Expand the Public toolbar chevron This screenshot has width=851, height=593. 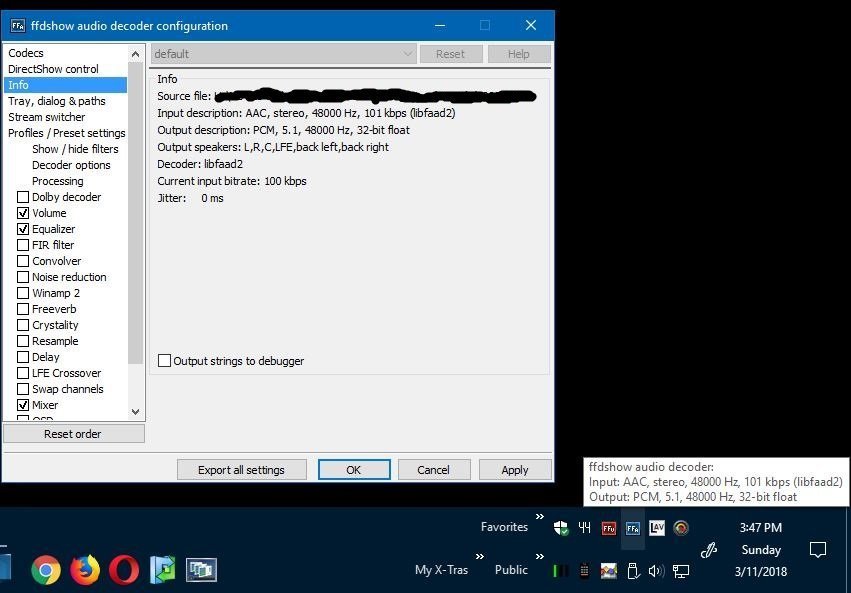539,557
